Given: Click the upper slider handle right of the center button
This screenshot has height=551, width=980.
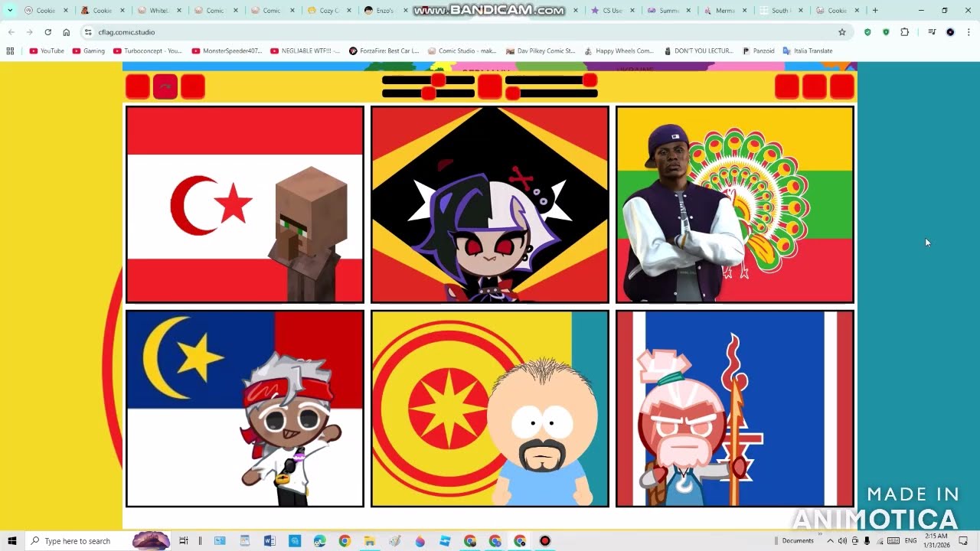Looking at the screenshot, I should pos(590,80).
